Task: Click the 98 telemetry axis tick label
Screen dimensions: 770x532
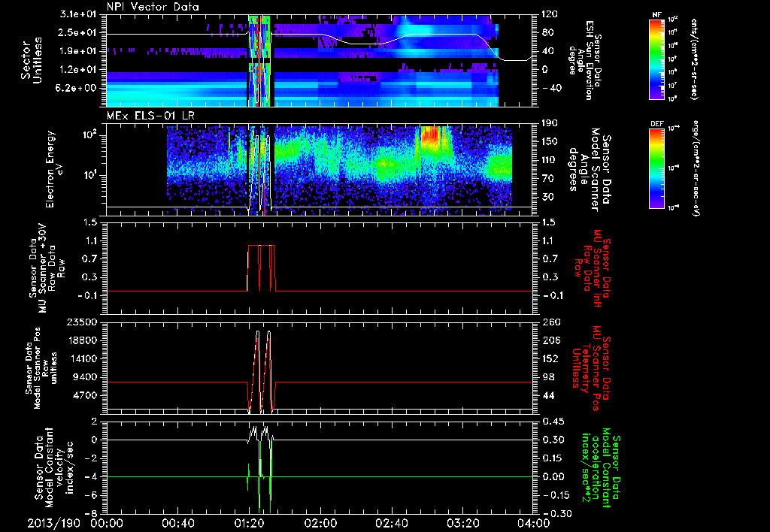Action: (547, 377)
